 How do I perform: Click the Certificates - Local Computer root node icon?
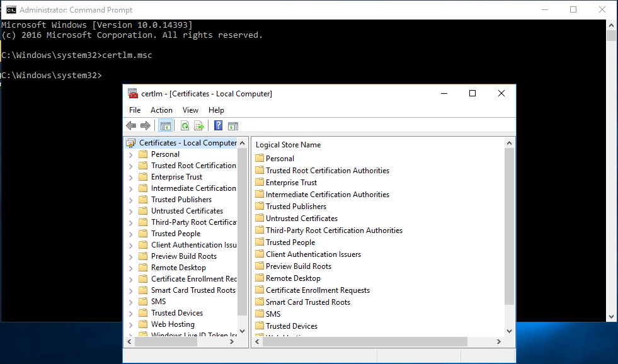(x=131, y=143)
